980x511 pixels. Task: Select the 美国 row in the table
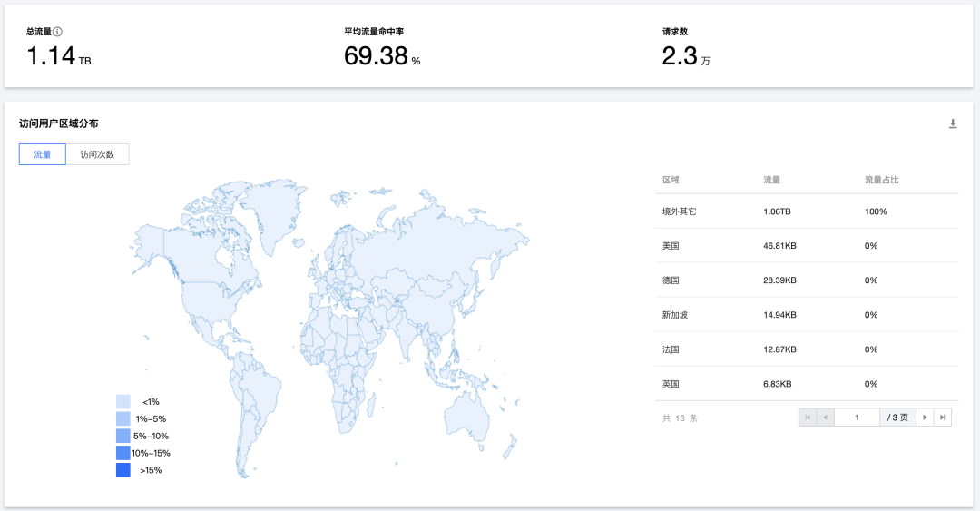(806, 246)
